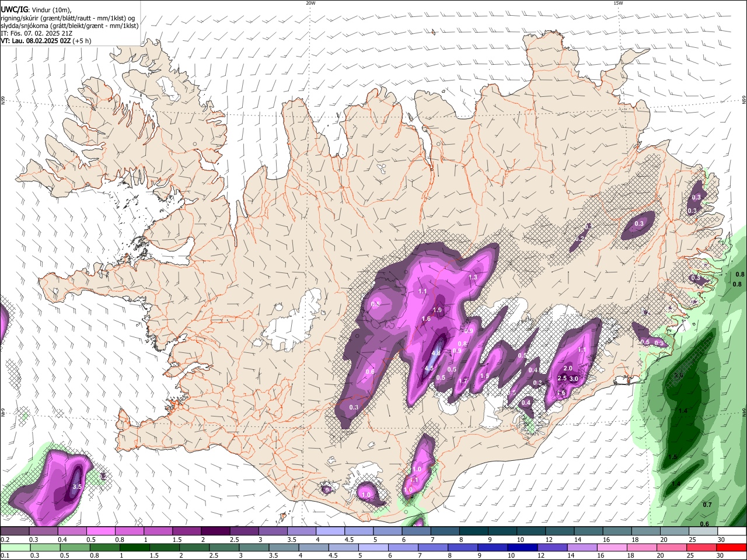Screen dimensions: 747x560
Task: Select the white 30 mm snow legend swatch
Action: click(x=731, y=531)
